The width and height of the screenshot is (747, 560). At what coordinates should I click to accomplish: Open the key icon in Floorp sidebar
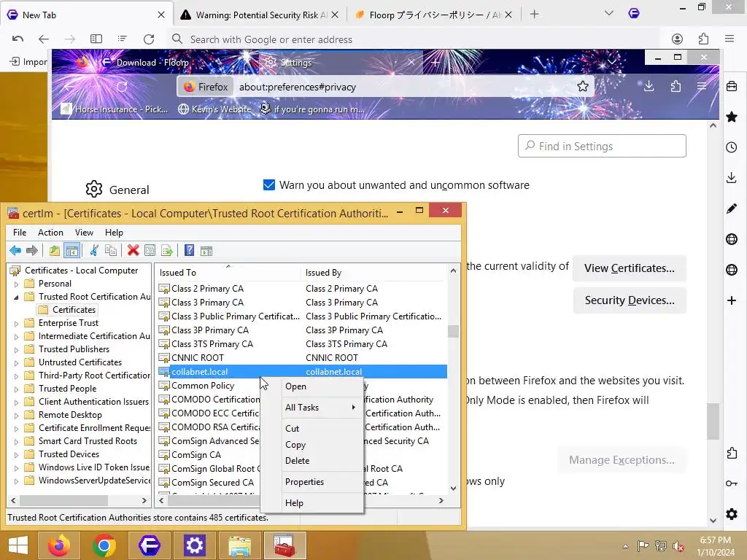(x=732, y=483)
